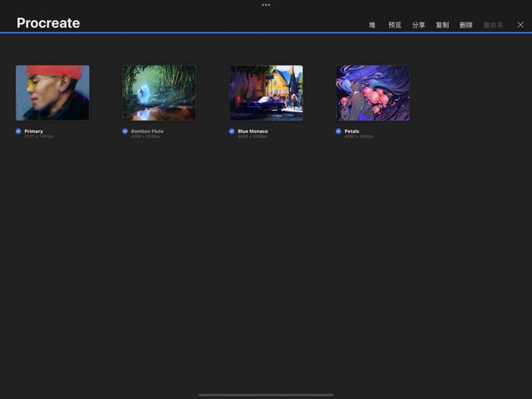Exit selection mode with the X icon
Image resolution: width=532 pixels, height=399 pixels.
point(520,25)
